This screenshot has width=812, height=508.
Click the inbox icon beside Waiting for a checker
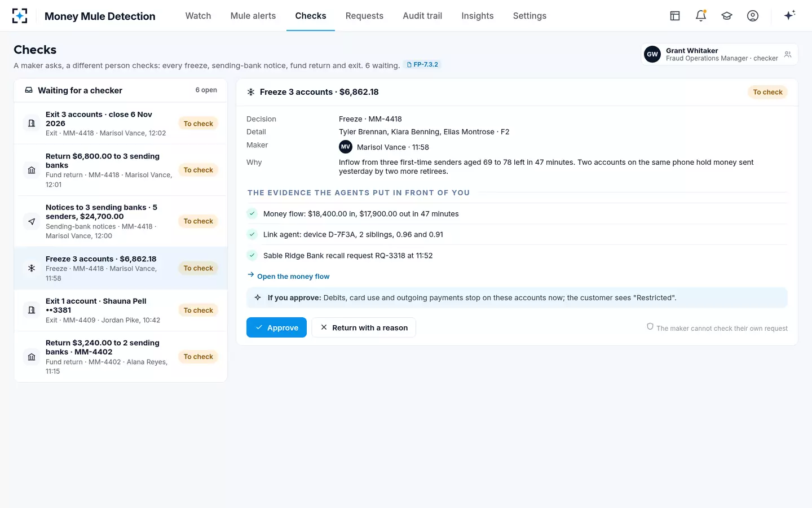point(29,90)
